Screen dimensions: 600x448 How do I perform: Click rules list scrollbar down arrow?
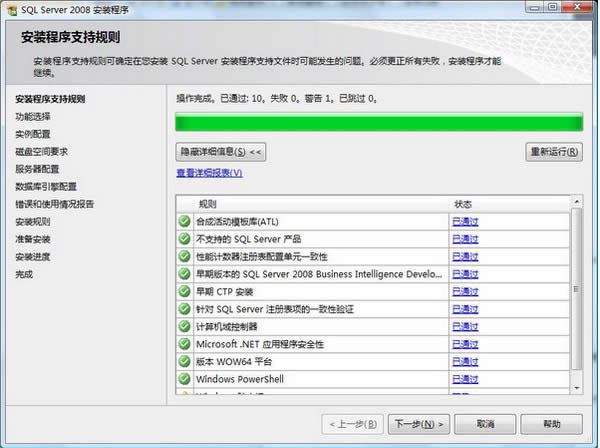pyautogui.click(x=577, y=388)
